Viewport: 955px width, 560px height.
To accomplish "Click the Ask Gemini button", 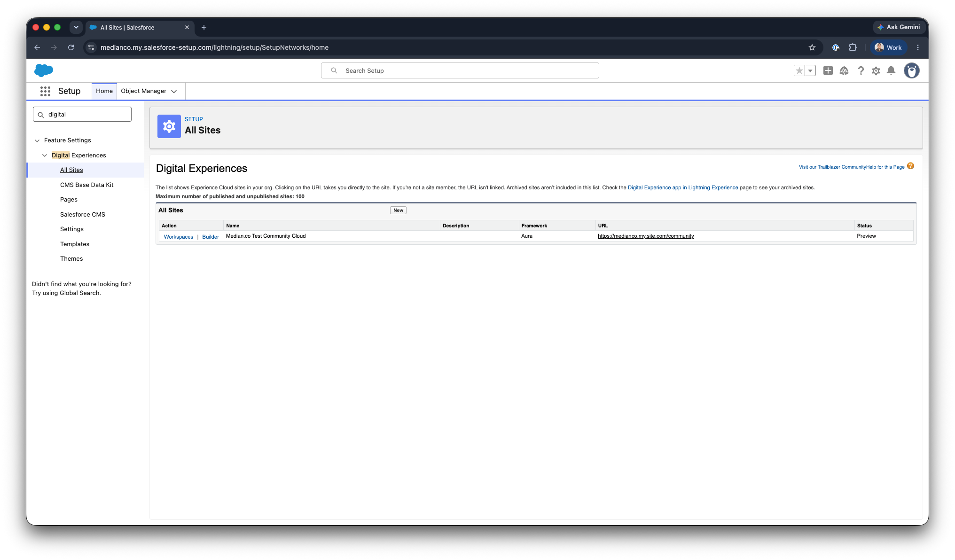I will point(899,27).
